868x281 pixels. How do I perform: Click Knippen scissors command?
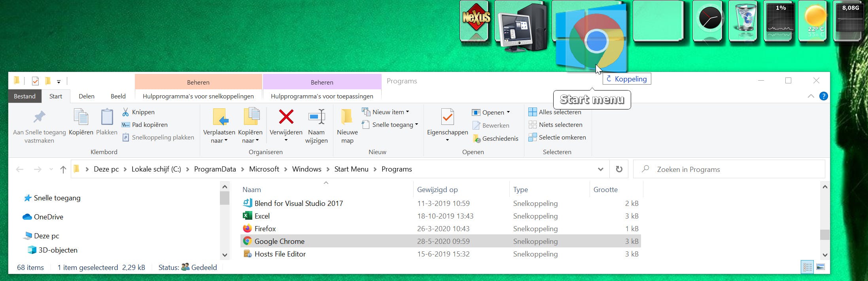point(138,112)
